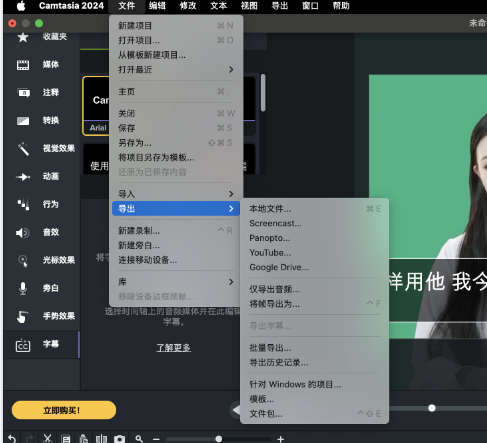Choose 主页 from the file menu

[176, 92]
